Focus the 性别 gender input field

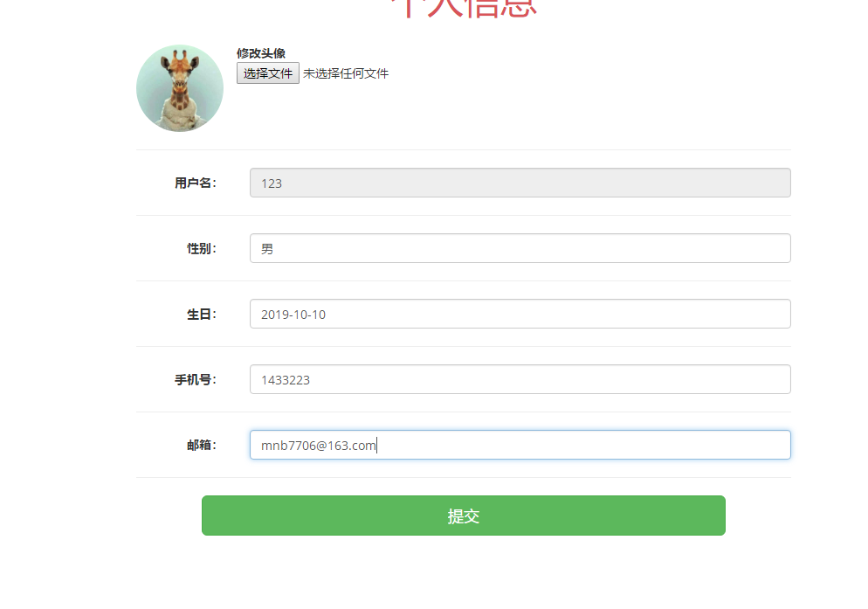pos(520,248)
